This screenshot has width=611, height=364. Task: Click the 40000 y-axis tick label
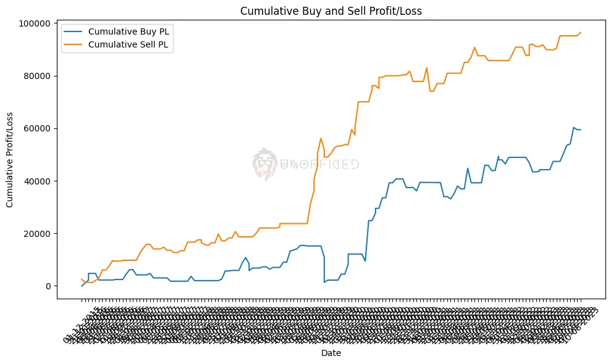pyautogui.click(x=36, y=181)
